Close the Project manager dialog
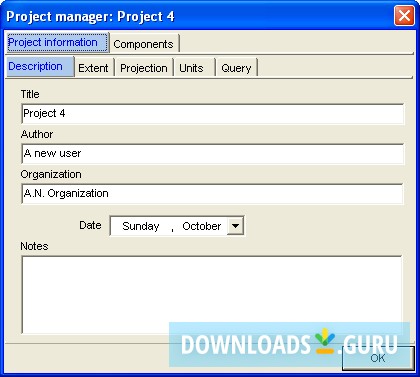This screenshot has height=377, width=420. coord(404,16)
